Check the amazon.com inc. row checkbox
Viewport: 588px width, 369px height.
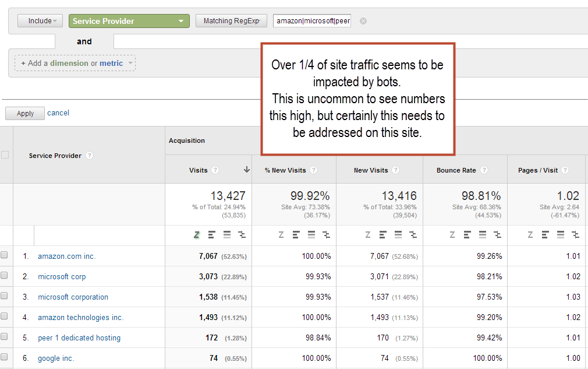4,255
